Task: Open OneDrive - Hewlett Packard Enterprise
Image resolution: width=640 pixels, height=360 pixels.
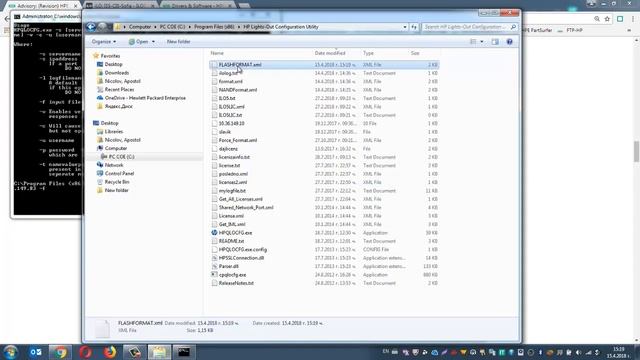Action: [145, 98]
